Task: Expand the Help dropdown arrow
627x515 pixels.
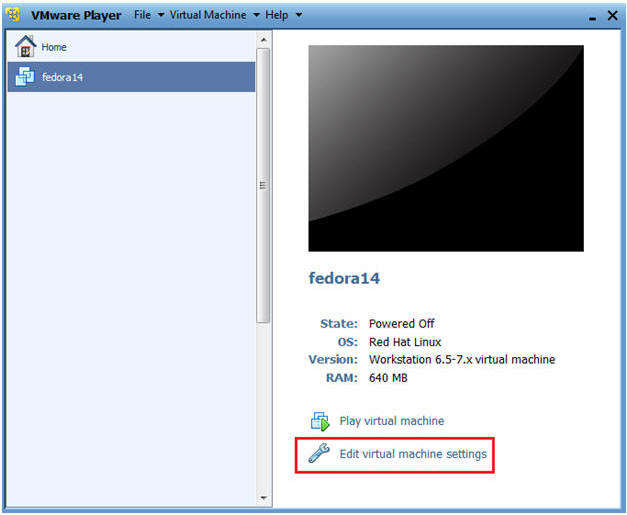Action: point(299,15)
